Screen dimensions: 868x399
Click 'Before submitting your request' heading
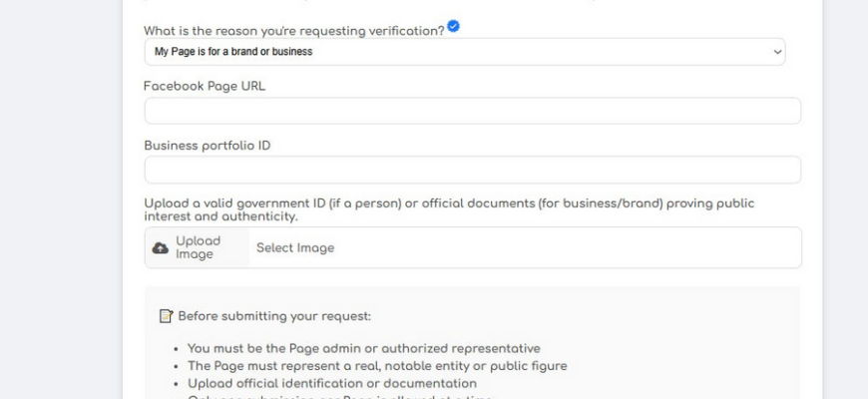tap(274, 317)
